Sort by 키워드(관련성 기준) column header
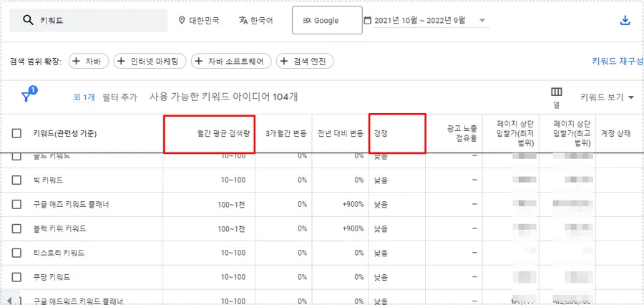This screenshot has width=644, height=305. (x=65, y=134)
